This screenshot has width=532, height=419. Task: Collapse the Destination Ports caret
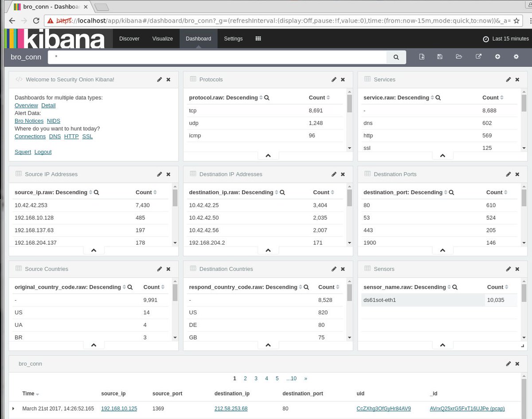442,251
